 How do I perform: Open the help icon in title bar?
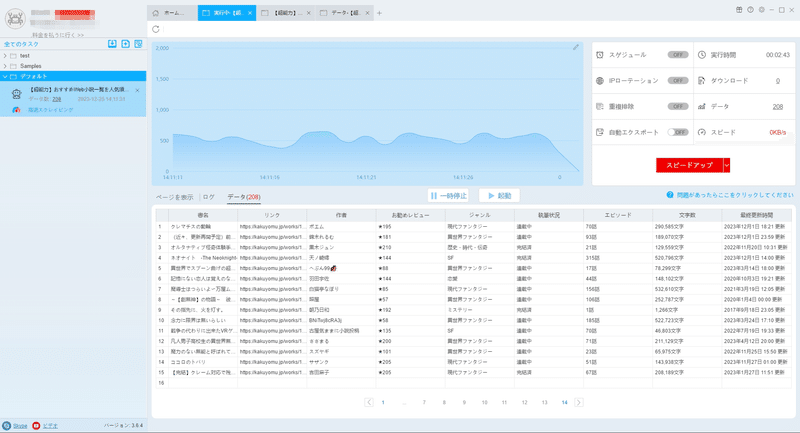(751, 10)
